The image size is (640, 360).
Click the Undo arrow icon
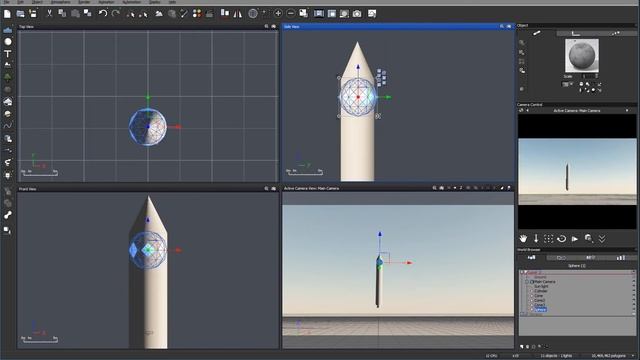(103, 13)
